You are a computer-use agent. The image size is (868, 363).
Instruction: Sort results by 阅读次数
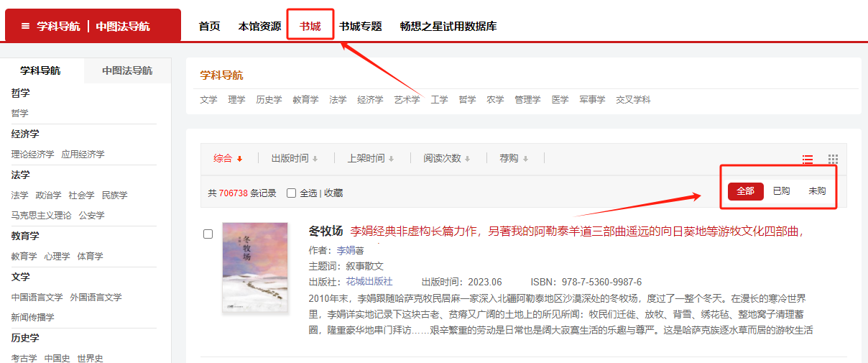click(446, 159)
